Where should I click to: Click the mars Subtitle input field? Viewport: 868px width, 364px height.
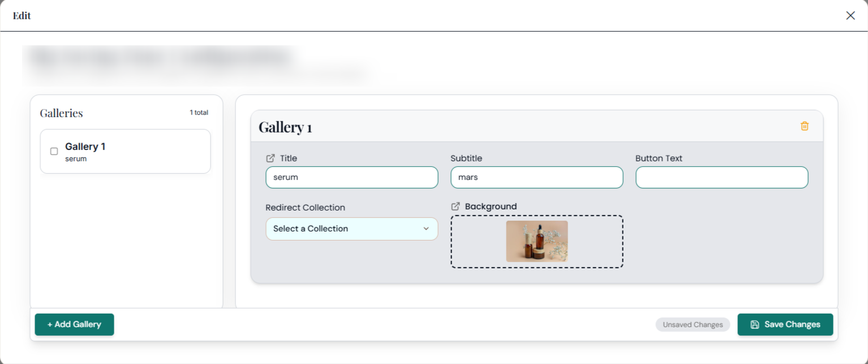click(536, 177)
